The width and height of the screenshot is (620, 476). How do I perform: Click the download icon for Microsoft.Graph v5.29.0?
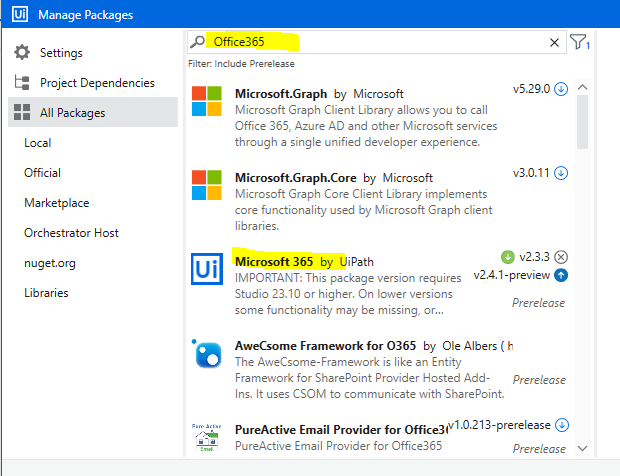pyautogui.click(x=561, y=88)
